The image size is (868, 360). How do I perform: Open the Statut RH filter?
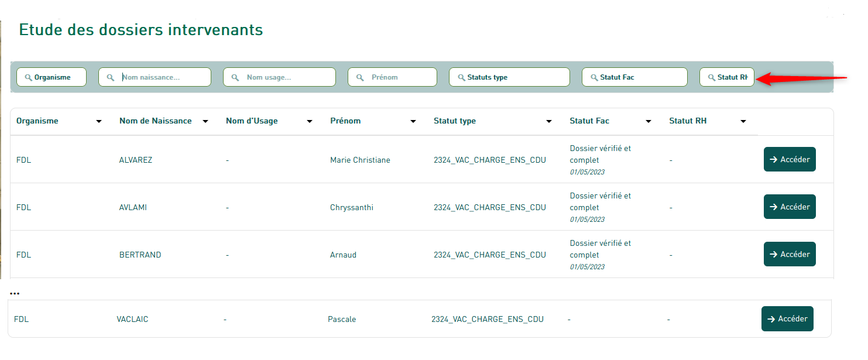tap(727, 77)
